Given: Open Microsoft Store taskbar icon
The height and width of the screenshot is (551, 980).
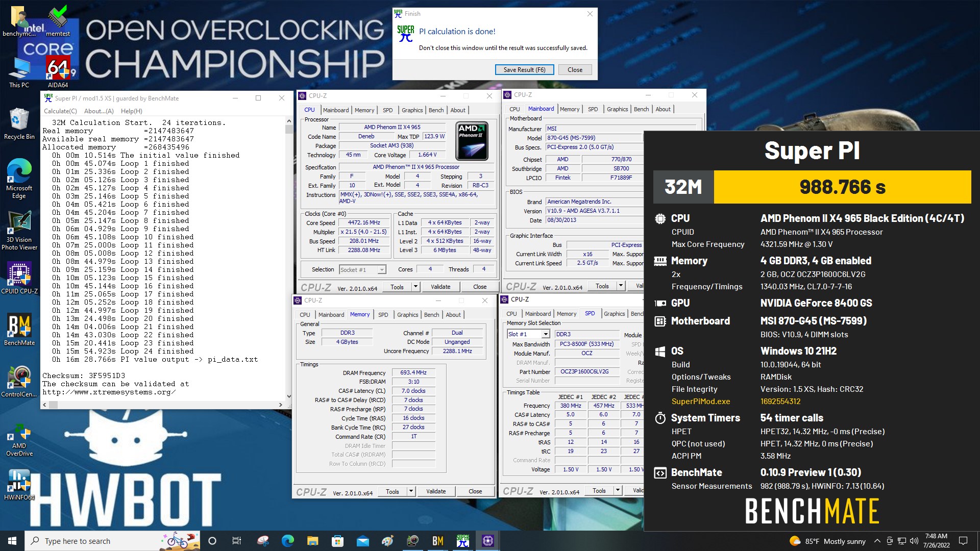Looking at the screenshot, I should (337, 541).
